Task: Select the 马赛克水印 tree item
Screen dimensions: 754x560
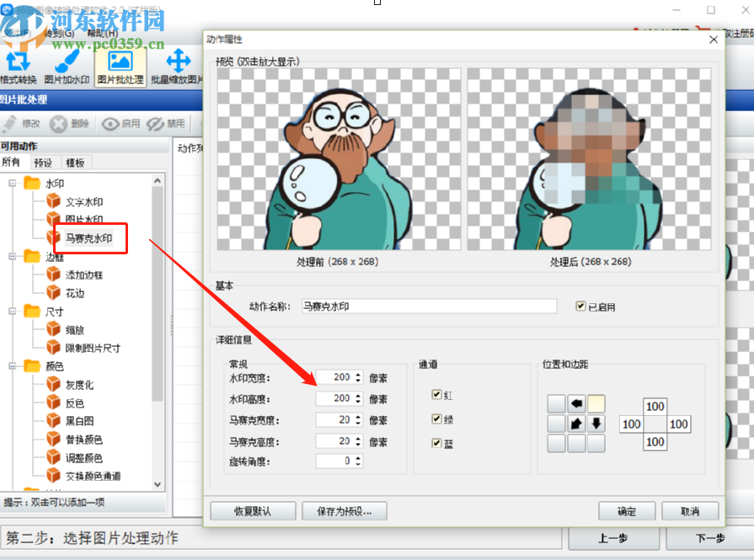Action: (89, 238)
